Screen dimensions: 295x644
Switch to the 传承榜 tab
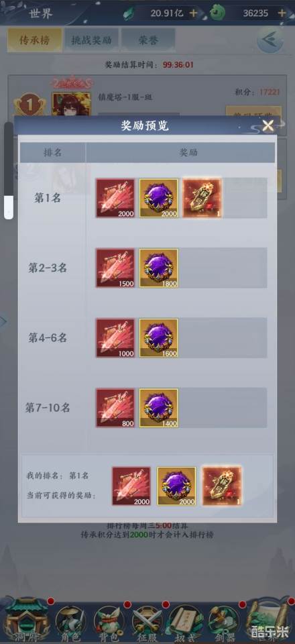pyautogui.click(x=34, y=40)
